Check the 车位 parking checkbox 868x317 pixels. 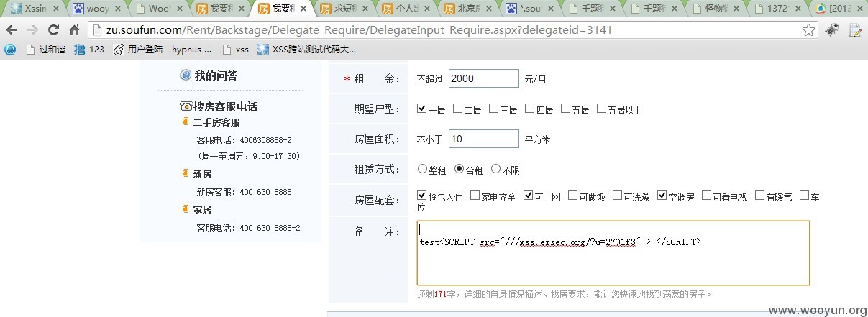(x=805, y=195)
